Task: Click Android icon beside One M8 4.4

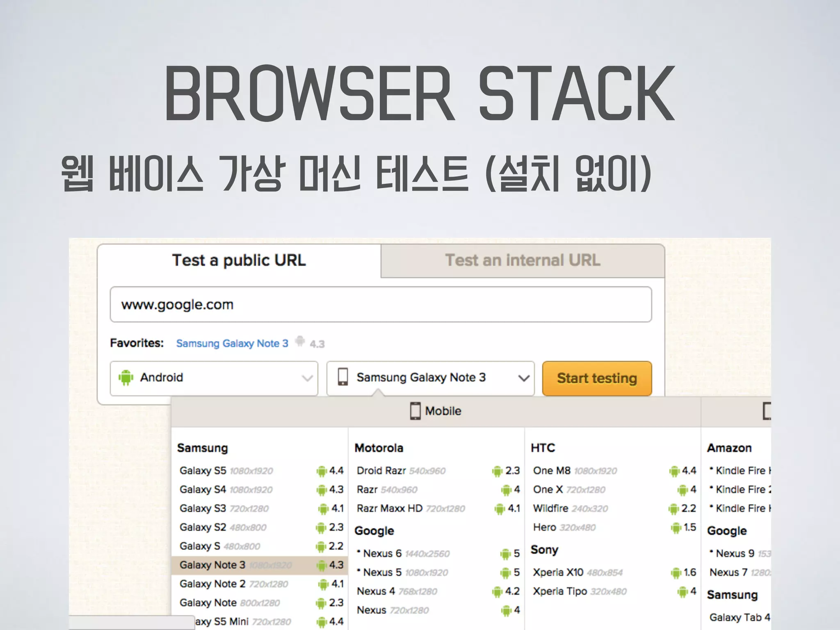Action: click(x=674, y=471)
